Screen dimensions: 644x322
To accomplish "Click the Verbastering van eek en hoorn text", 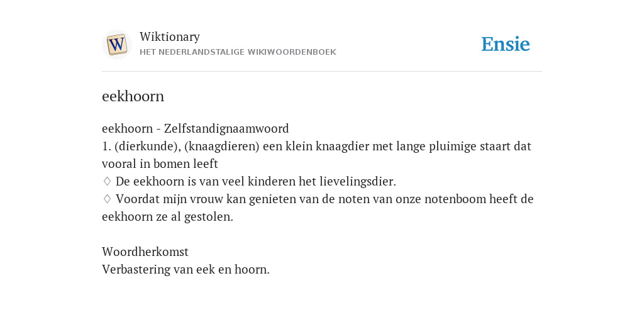I will point(186,269).
